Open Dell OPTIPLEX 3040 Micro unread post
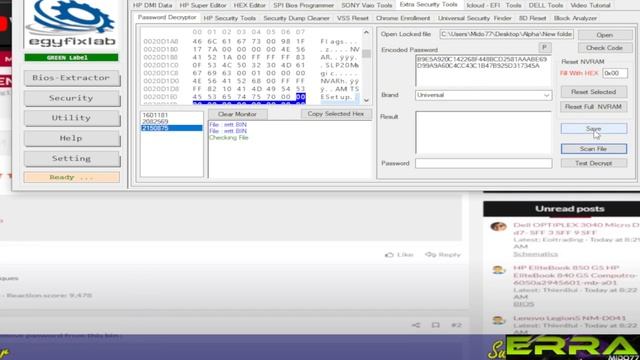Viewport: 640px width, 360px height. tap(576, 229)
